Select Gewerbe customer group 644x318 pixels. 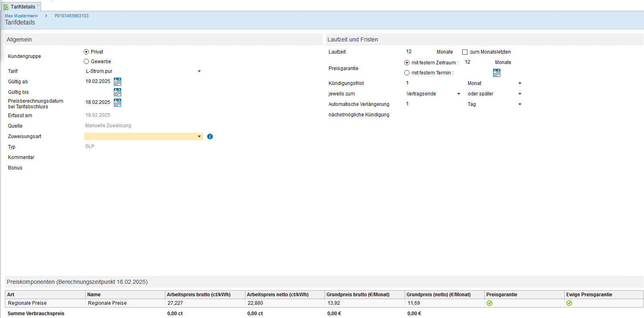[x=86, y=62]
